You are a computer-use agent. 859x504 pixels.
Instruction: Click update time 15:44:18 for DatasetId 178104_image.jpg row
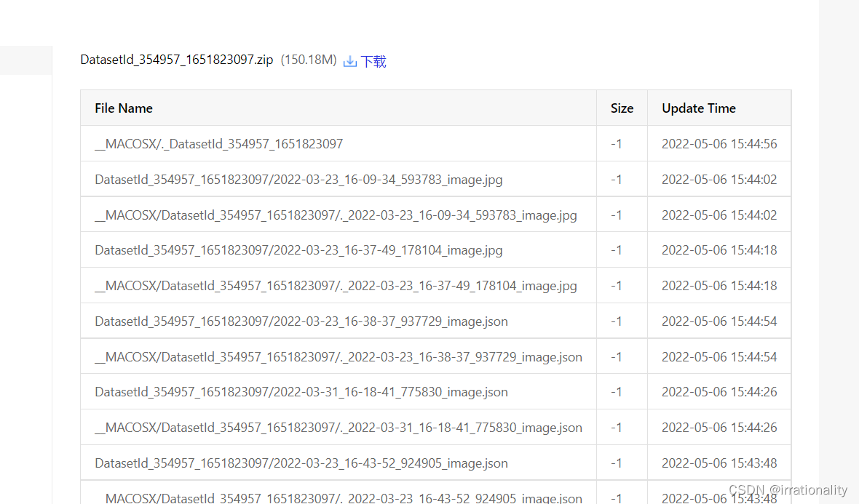tap(719, 250)
